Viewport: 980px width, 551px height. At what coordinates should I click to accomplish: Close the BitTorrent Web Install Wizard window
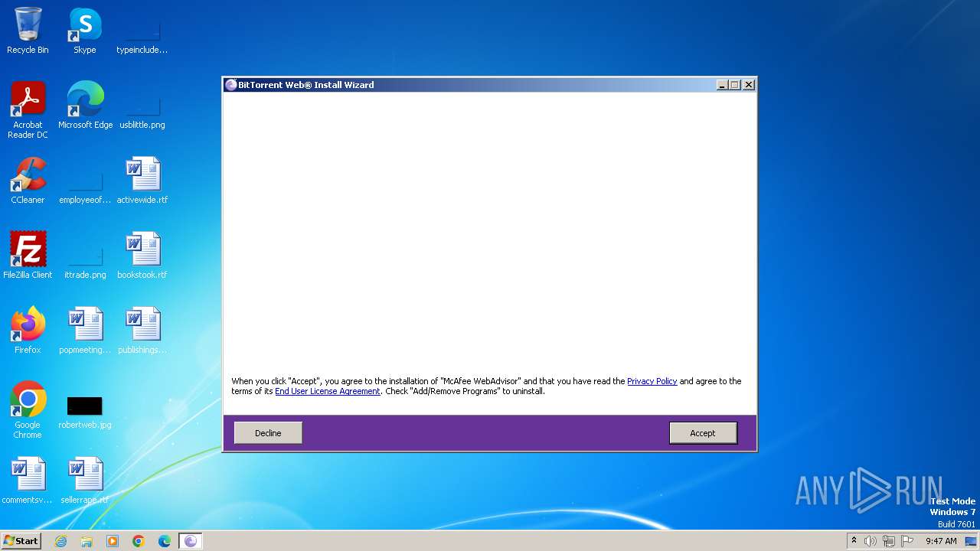(x=749, y=85)
